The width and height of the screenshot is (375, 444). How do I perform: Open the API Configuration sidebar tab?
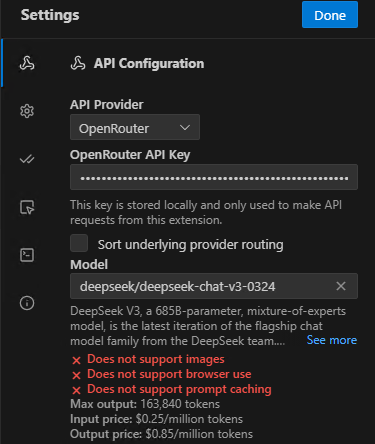27,63
